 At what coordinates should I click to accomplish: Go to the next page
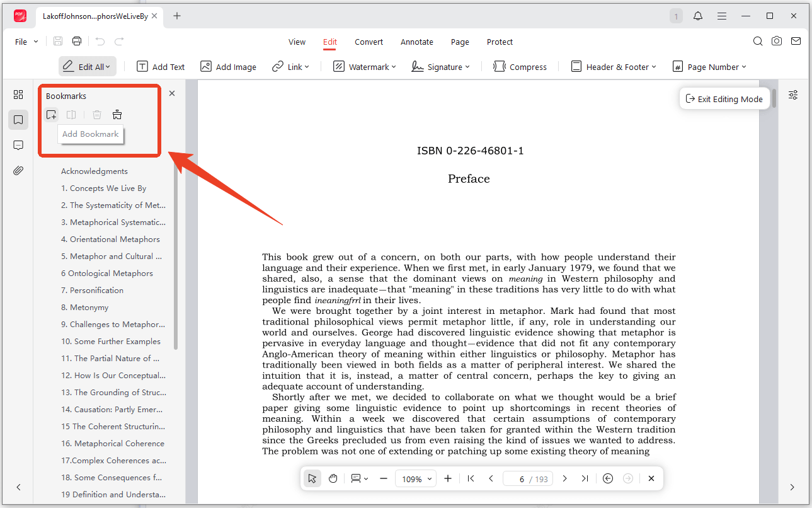coord(564,478)
